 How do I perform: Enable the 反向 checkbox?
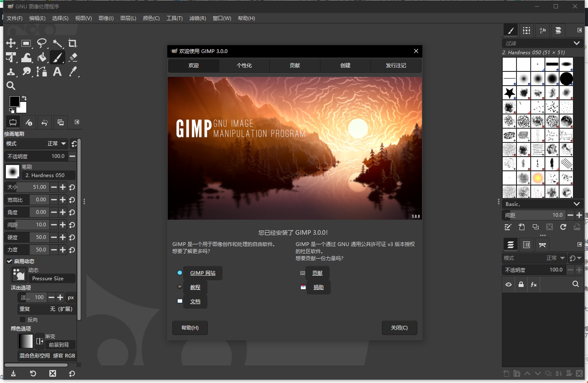point(23,320)
